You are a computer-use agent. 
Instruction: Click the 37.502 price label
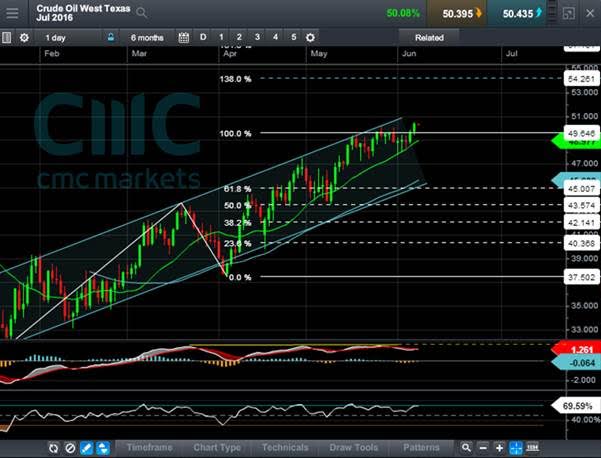pyautogui.click(x=581, y=277)
